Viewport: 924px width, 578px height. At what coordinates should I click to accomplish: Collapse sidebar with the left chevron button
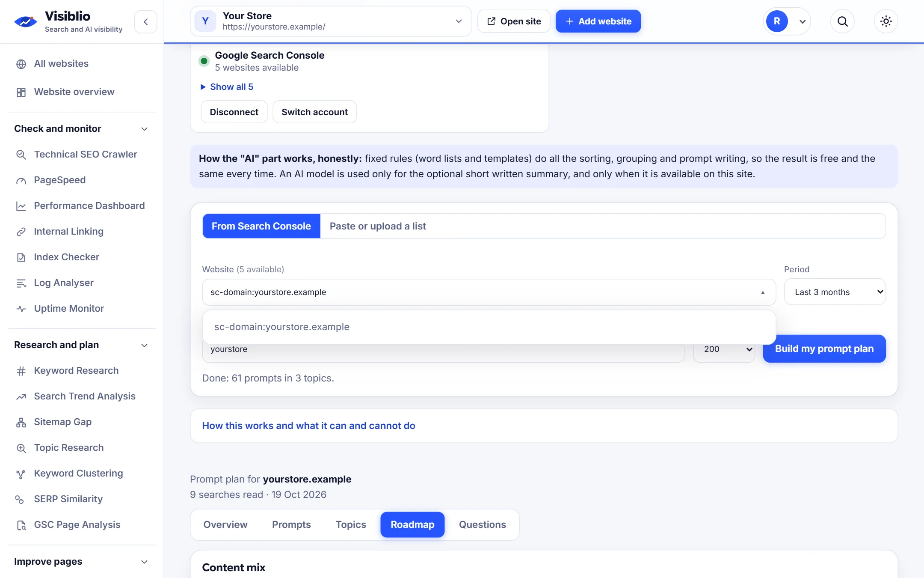pyautogui.click(x=146, y=22)
